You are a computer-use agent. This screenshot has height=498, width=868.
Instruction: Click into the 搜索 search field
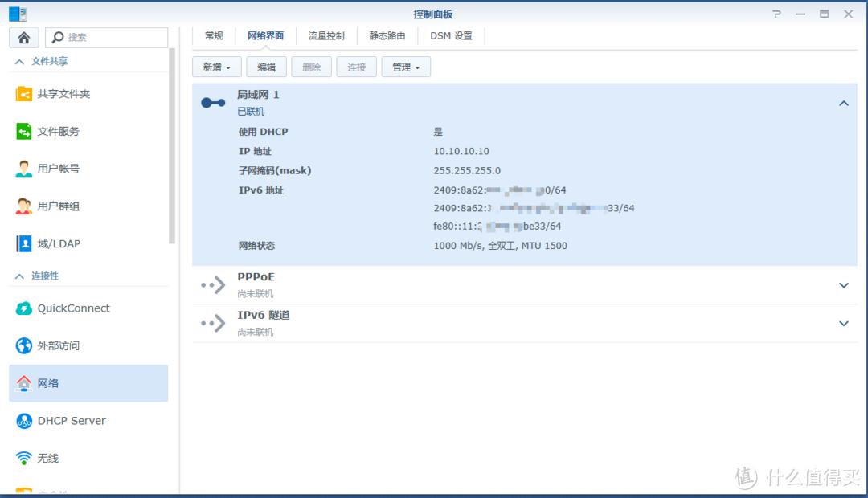pos(106,38)
